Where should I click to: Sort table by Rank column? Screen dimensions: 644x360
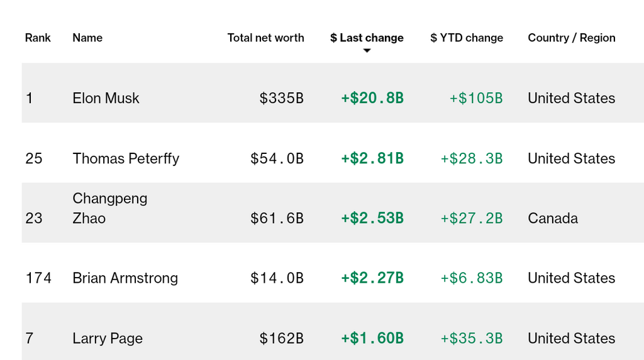38,38
